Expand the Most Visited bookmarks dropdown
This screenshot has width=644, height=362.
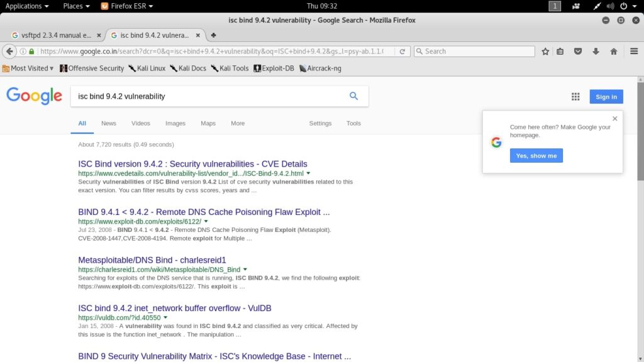click(28, 69)
